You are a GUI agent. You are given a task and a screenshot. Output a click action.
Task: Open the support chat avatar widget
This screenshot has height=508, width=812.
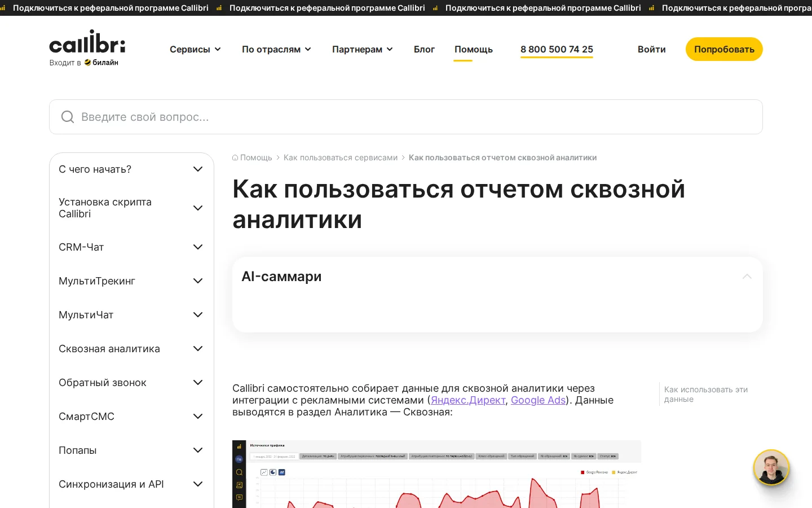771,467
